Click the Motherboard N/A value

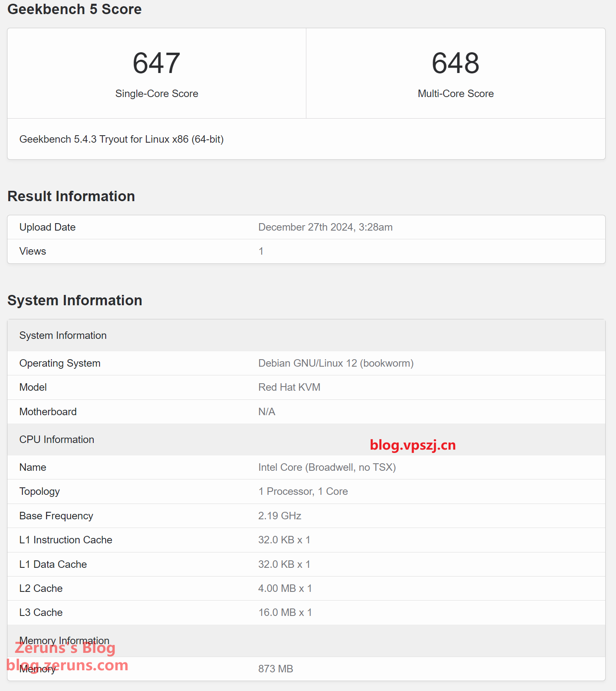tap(267, 412)
